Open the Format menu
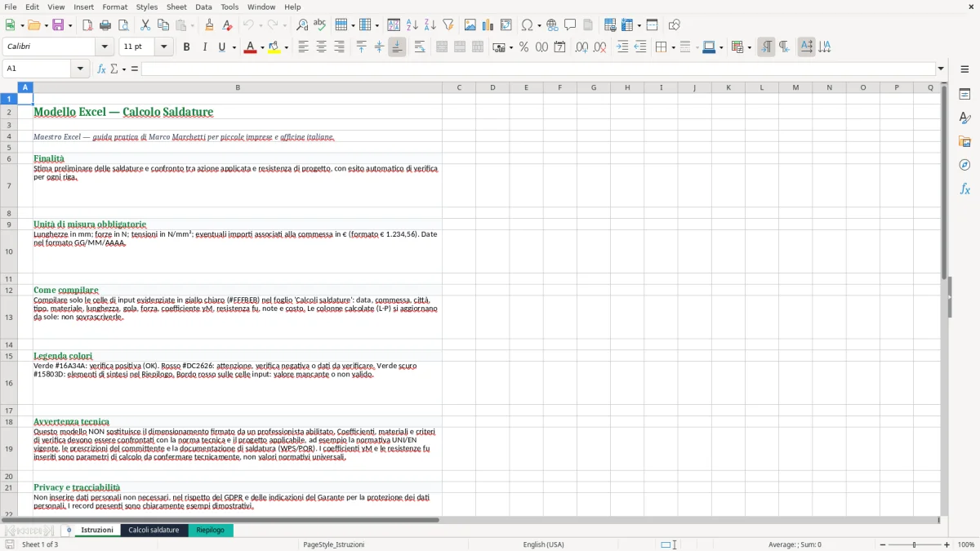The height and width of the screenshot is (551, 980). [114, 7]
